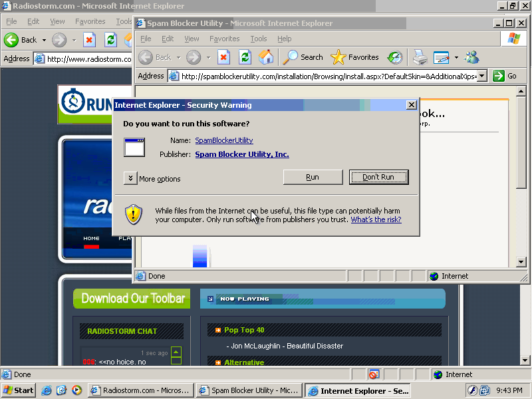Click the green up arrow in Radiostorm chat
Viewport: 532px width, 399px height.
point(176,352)
